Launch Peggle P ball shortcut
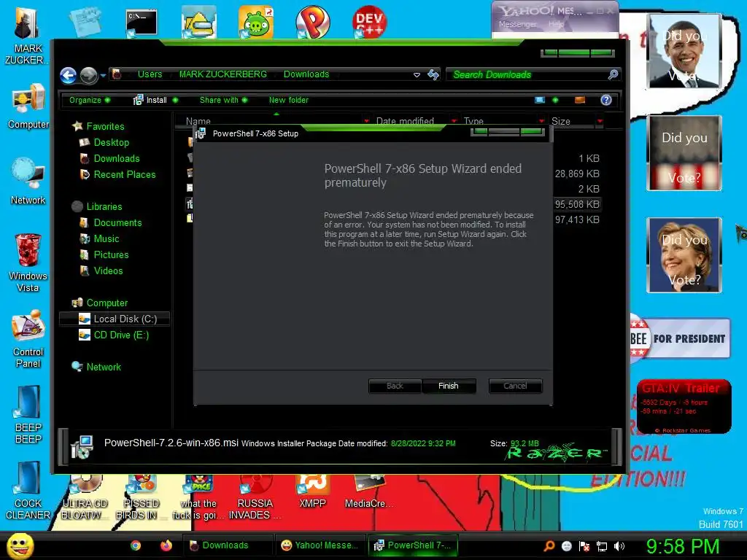The height and width of the screenshot is (560, 747). click(x=312, y=22)
